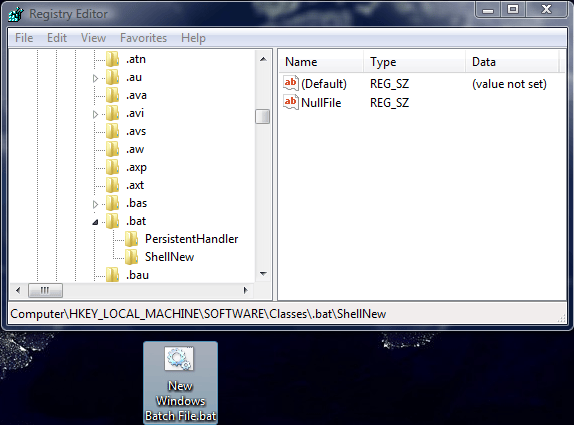Select the .au folder icon

click(x=112, y=77)
